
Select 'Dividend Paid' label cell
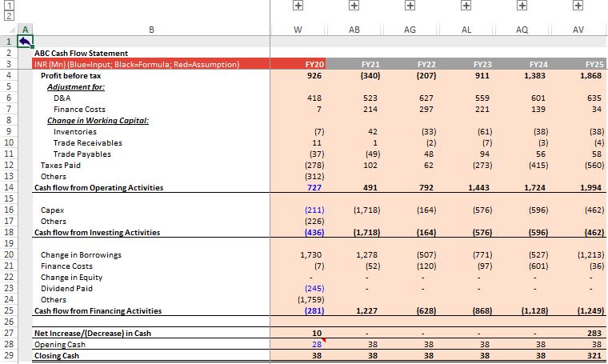pyautogui.click(x=151, y=289)
